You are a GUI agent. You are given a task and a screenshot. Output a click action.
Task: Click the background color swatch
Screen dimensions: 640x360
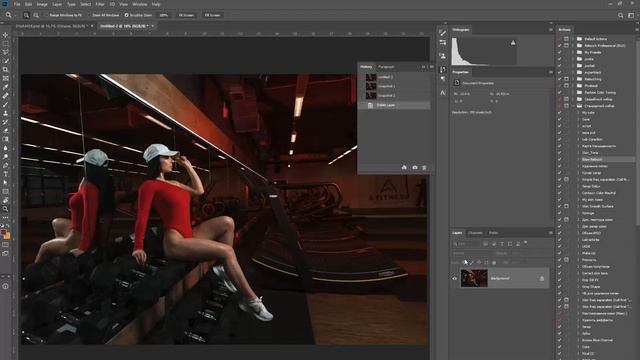point(7,236)
